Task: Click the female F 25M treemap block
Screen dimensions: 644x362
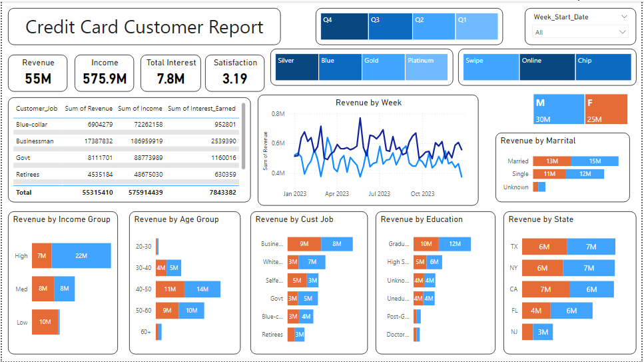Action: coord(606,109)
